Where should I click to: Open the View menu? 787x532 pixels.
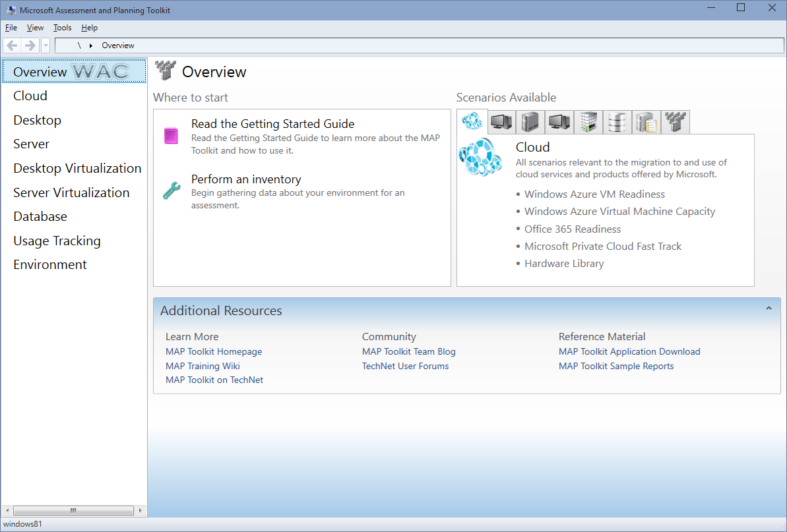(35, 28)
